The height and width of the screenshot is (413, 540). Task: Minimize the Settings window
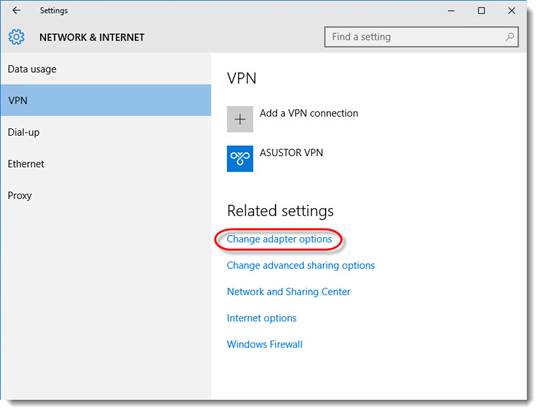click(451, 11)
